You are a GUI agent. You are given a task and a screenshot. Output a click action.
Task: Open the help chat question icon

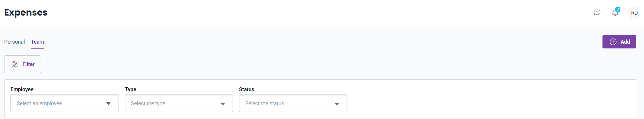(x=597, y=13)
